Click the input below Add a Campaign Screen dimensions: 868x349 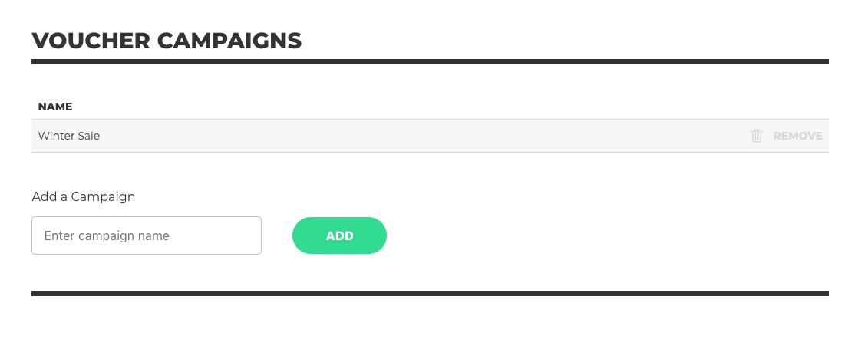pos(146,235)
